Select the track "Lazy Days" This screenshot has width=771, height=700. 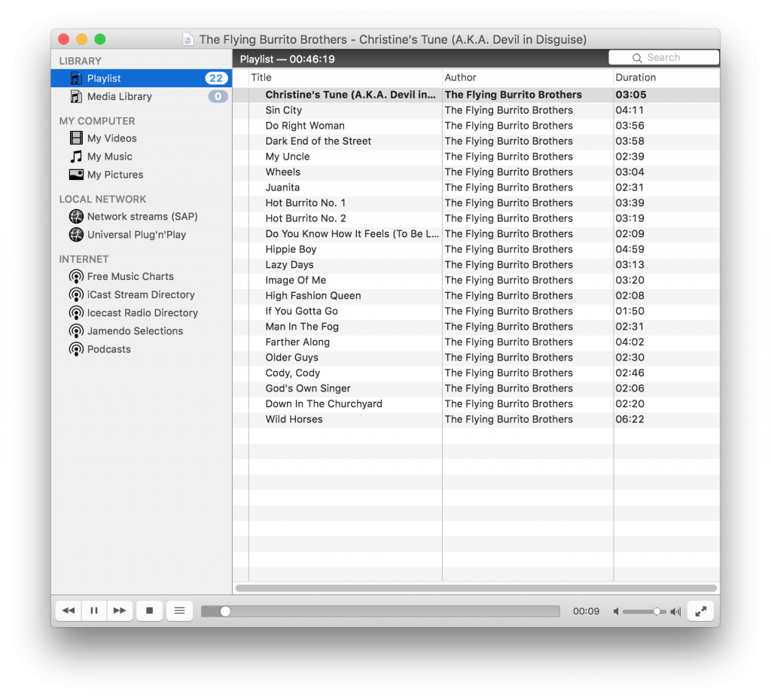point(476,264)
